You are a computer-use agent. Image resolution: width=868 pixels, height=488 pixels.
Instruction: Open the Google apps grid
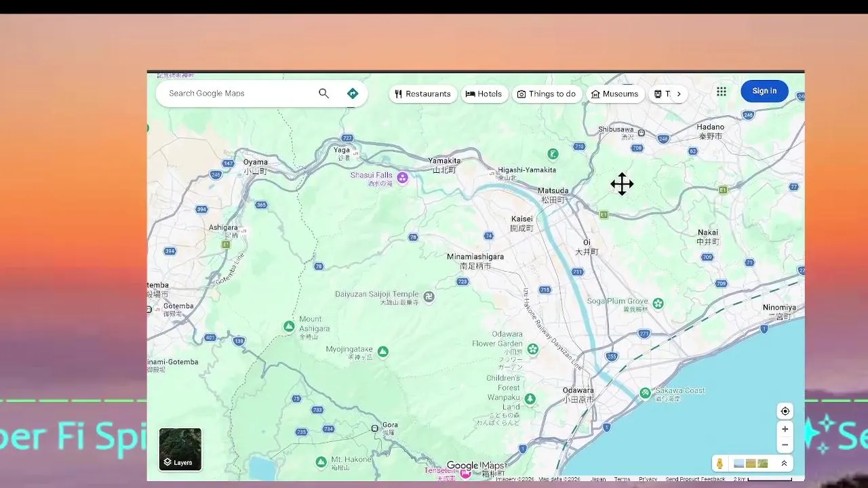722,91
